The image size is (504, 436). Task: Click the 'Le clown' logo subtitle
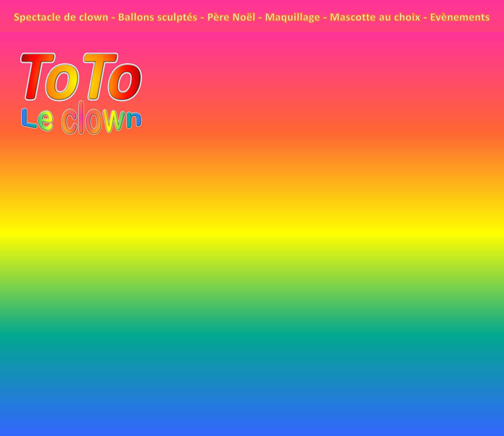pos(81,119)
